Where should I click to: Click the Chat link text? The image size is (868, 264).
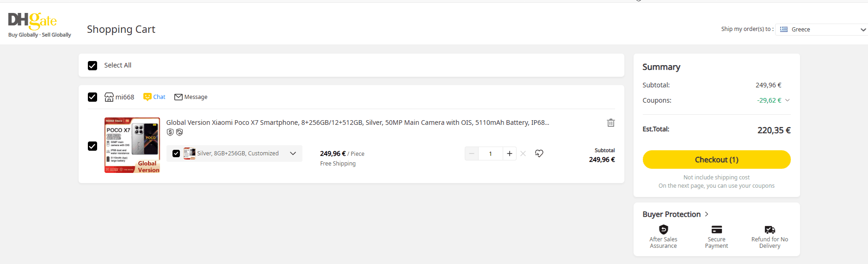point(159,97)
